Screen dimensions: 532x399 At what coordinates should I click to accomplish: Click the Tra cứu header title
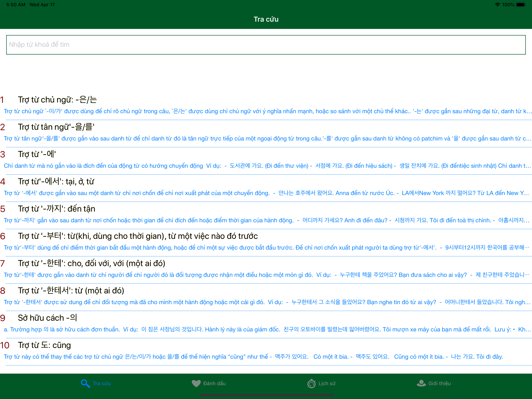[x=266, y=19]
